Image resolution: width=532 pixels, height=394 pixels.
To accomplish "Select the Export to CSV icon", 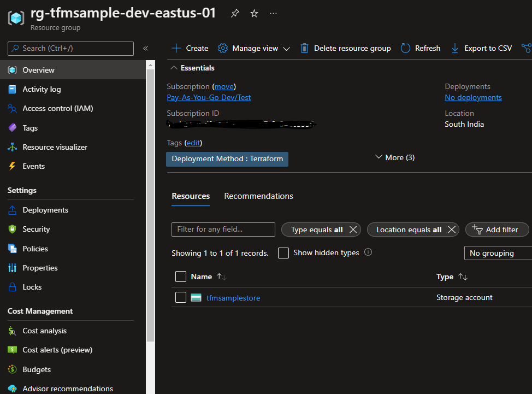I will pyautogui.click(x=454, y=48).
